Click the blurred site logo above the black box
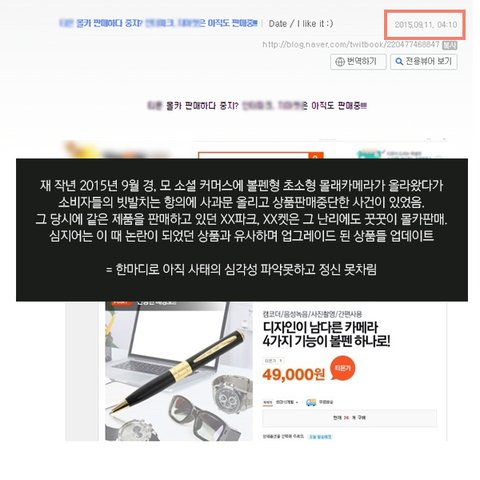 (x=118, y=150)
